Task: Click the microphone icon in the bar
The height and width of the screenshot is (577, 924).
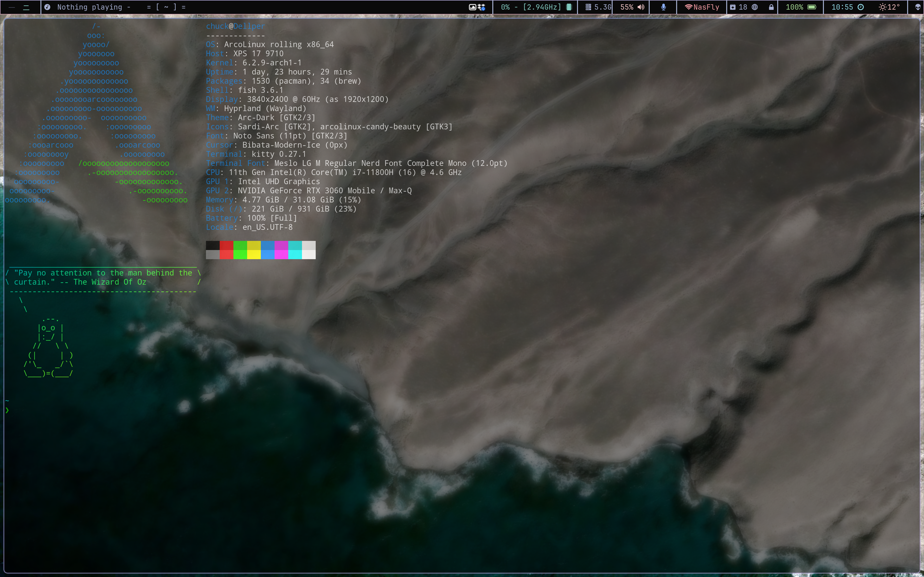Action: [663, 7]
